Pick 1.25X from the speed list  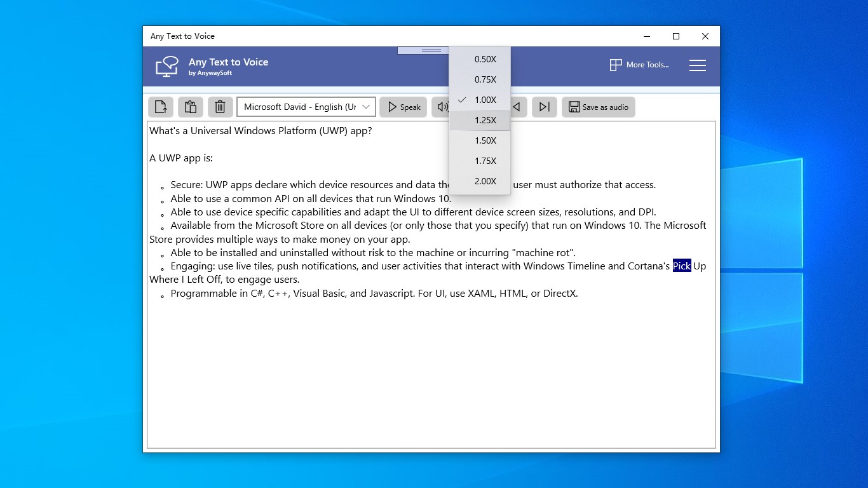(485, 120)
